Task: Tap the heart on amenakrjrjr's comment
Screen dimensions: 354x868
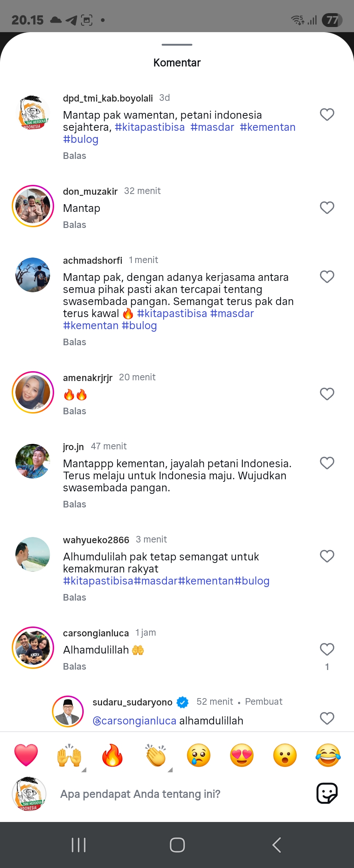Action: (x=327, y=394)
